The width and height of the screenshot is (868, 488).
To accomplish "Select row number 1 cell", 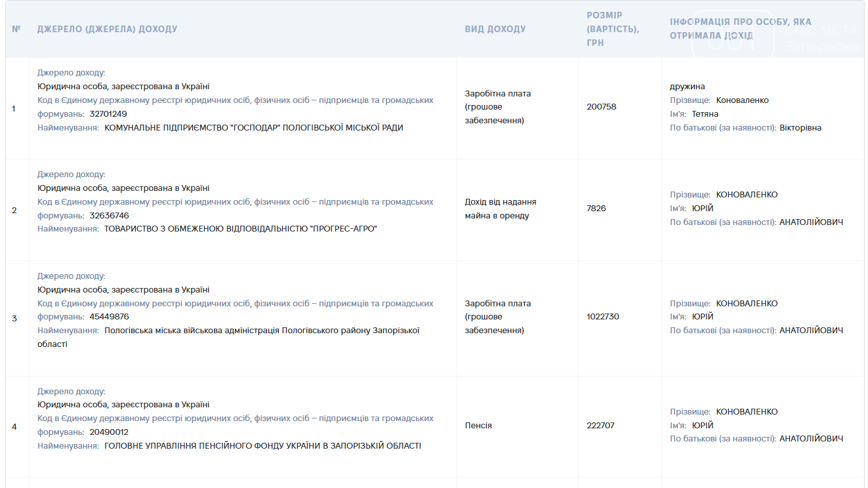I will point(14,108).
